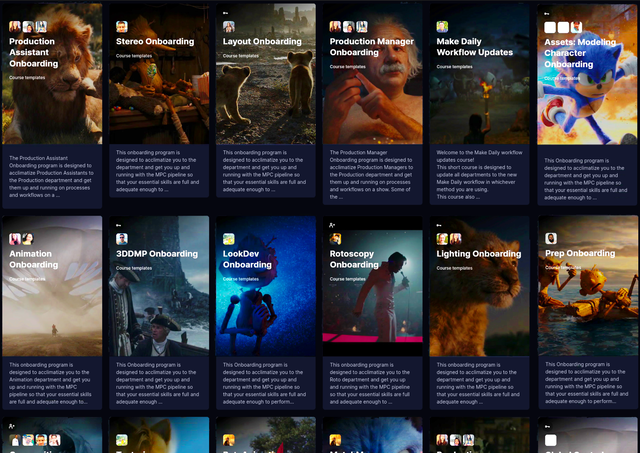The height and width of the screenshot is (453, 640).
Task: Open the Layout Onboarding course title
Action: pos(262,41)
